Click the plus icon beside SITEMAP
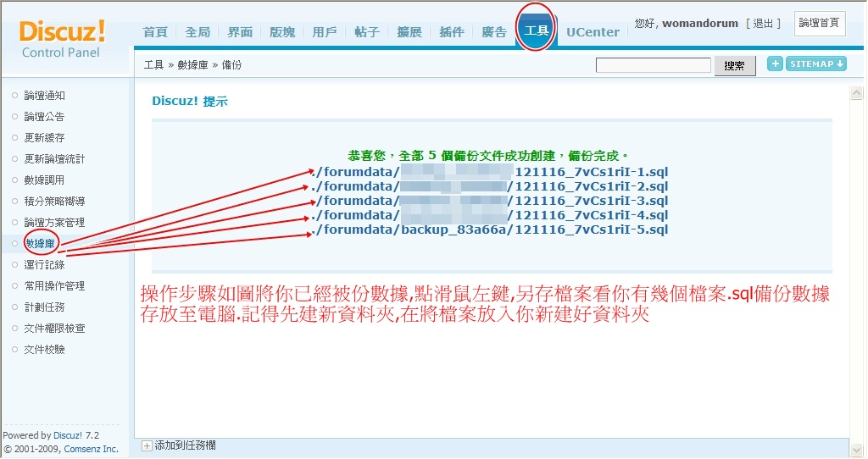This screenshot has width=868, height=459. click(x=775, y=64)
